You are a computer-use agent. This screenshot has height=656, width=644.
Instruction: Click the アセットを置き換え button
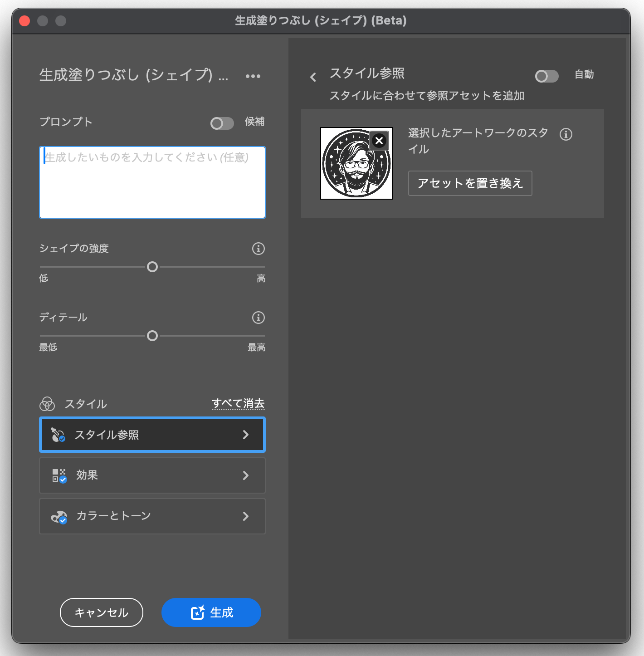pos(470,183)
